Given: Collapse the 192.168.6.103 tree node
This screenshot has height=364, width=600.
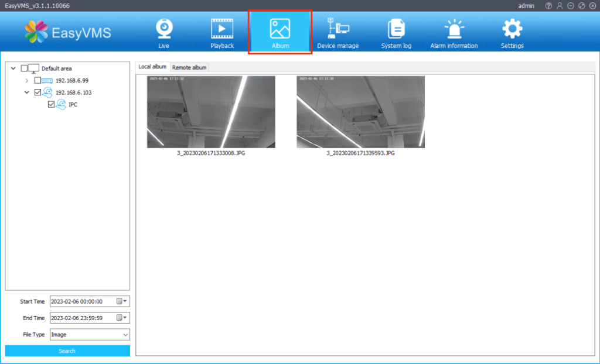Looking at the screenshot, I should tap(27, 92).
